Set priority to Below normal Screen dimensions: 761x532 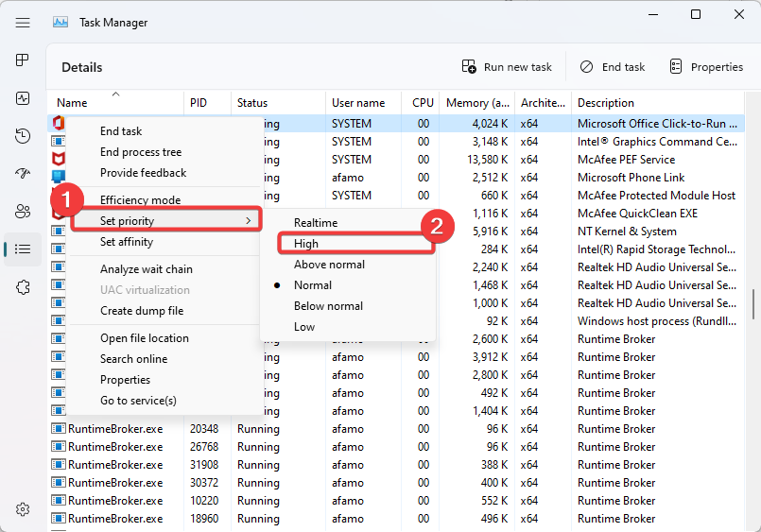[x=328, y=306]
